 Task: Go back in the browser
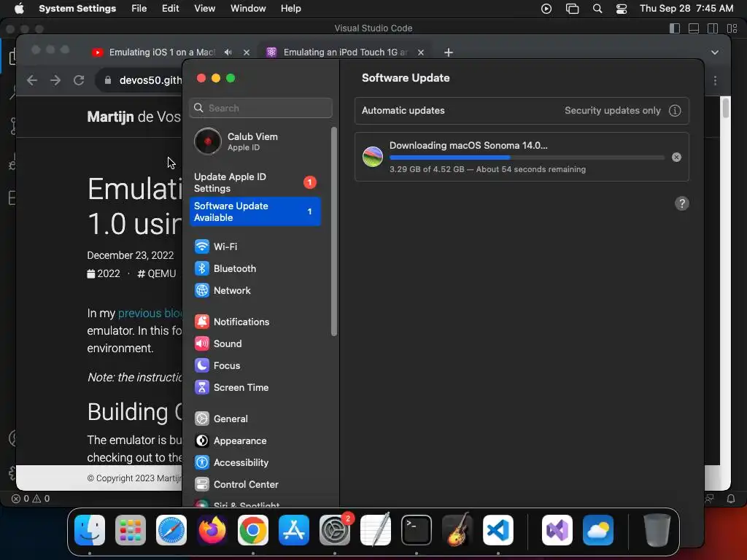pos(32,80)
